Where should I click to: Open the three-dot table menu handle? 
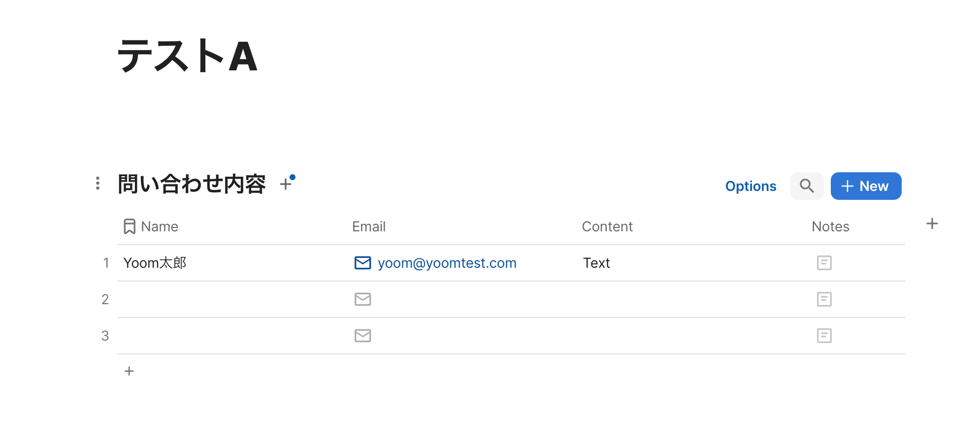click(x=98, y=183)
